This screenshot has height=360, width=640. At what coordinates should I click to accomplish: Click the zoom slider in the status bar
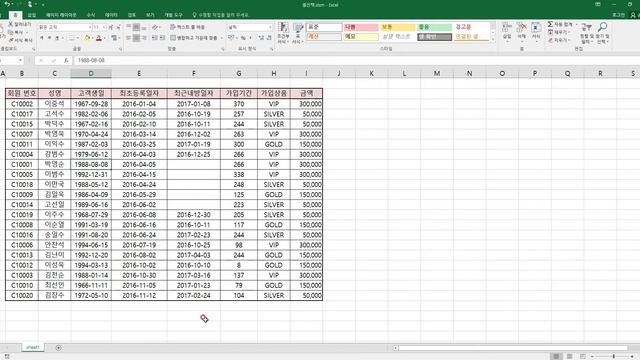[x=613, y=356]
